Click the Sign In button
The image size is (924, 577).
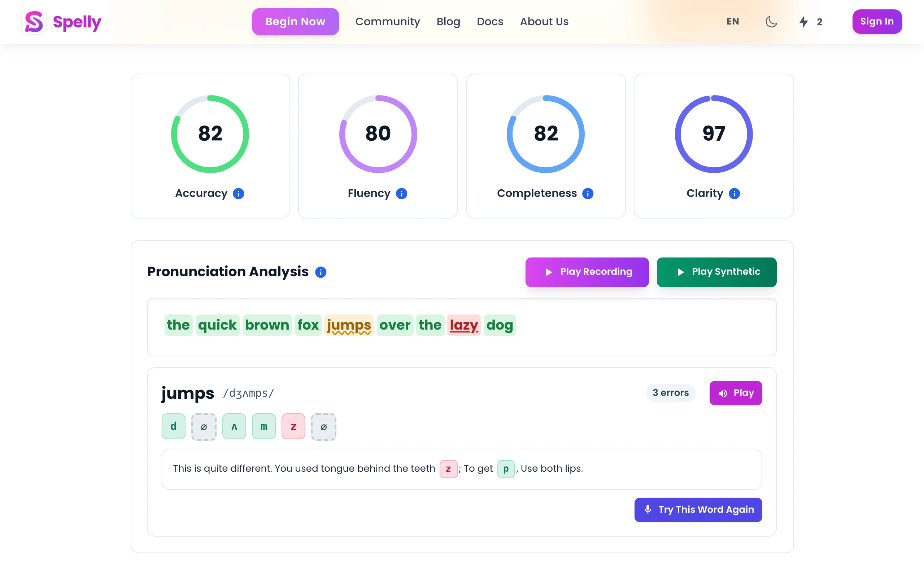(877, 22)
